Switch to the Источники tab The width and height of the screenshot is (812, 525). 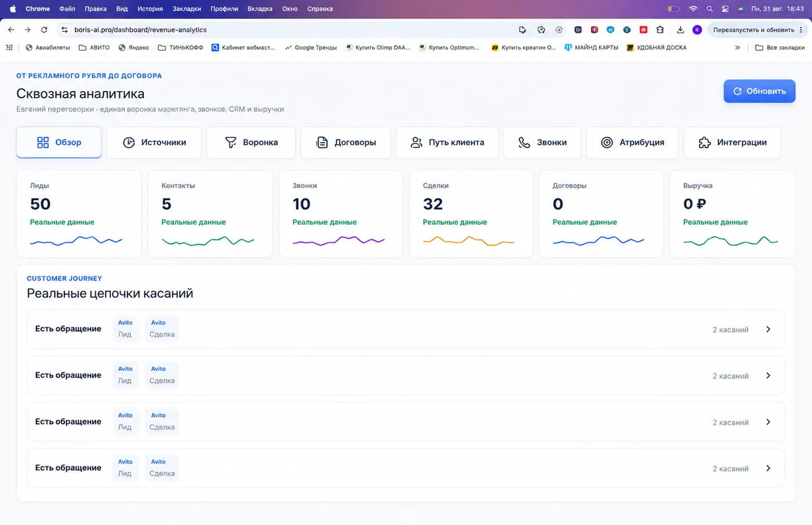(154, 143)
